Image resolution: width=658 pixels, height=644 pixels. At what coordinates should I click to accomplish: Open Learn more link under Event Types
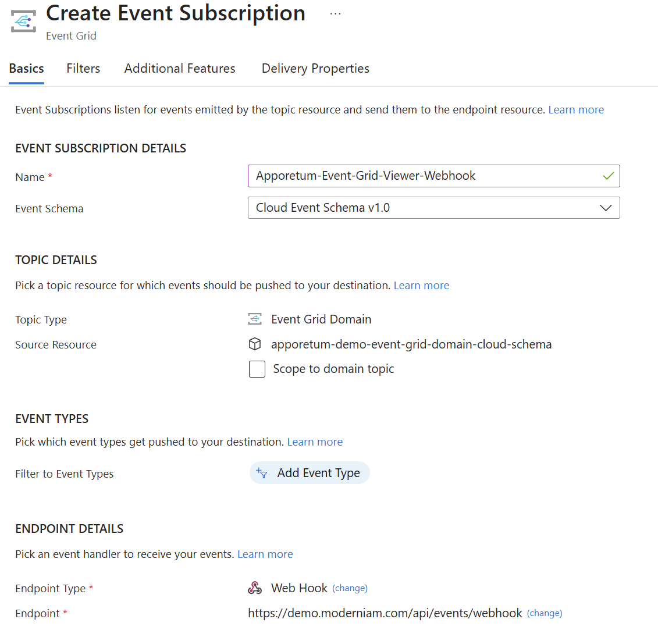point(315,442)
